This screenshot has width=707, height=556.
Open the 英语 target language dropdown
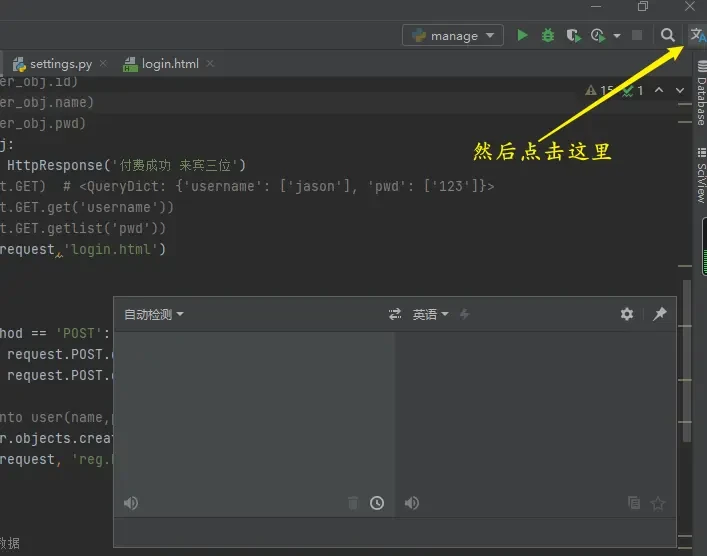click(430, 314)
